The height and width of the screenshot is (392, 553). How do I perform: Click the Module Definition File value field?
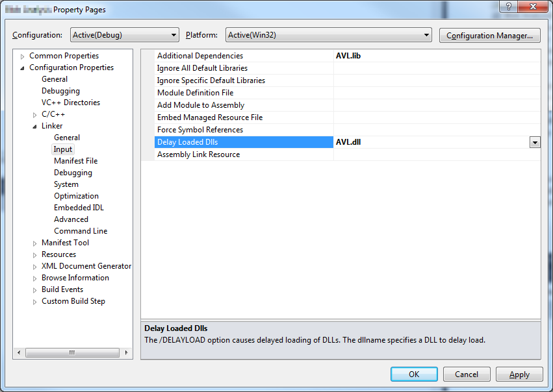pyautogui.click(x=435, y=93)
